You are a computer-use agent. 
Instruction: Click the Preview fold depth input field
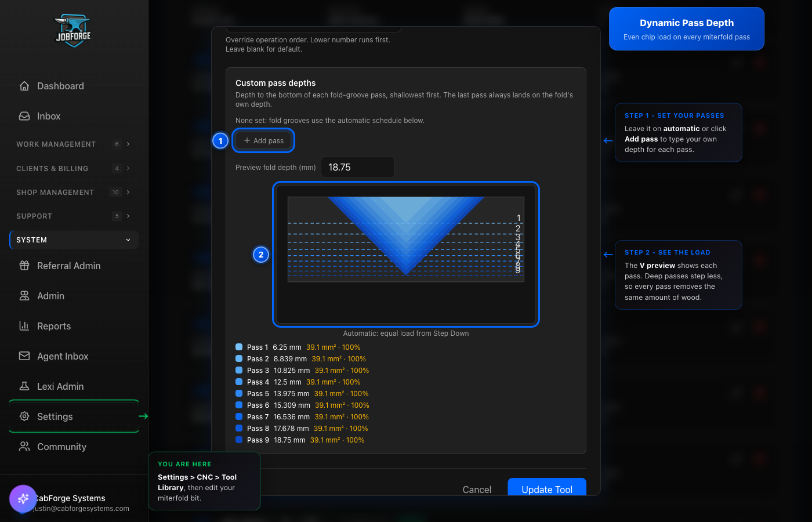(358, 167)
